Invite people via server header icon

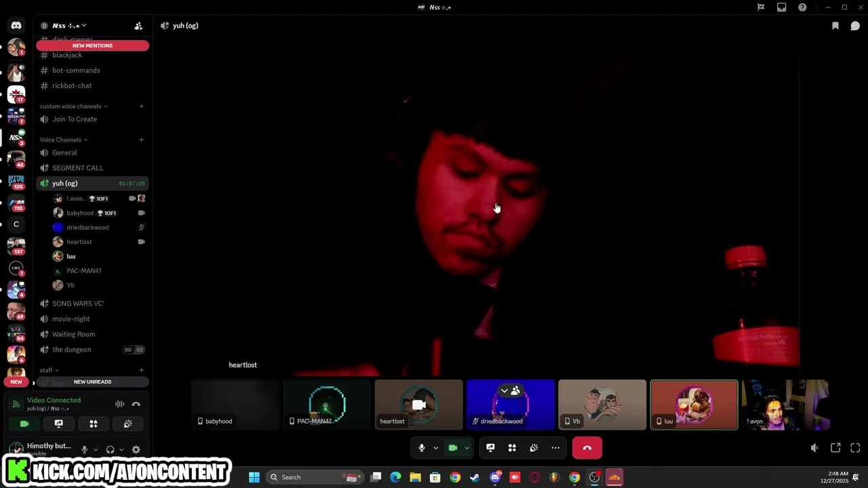(138, 26)
